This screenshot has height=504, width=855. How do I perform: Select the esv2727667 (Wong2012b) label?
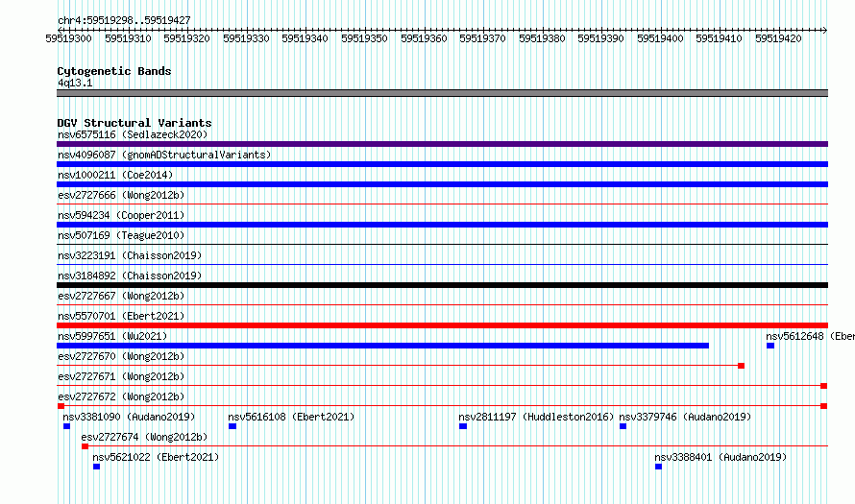(121, 296)
